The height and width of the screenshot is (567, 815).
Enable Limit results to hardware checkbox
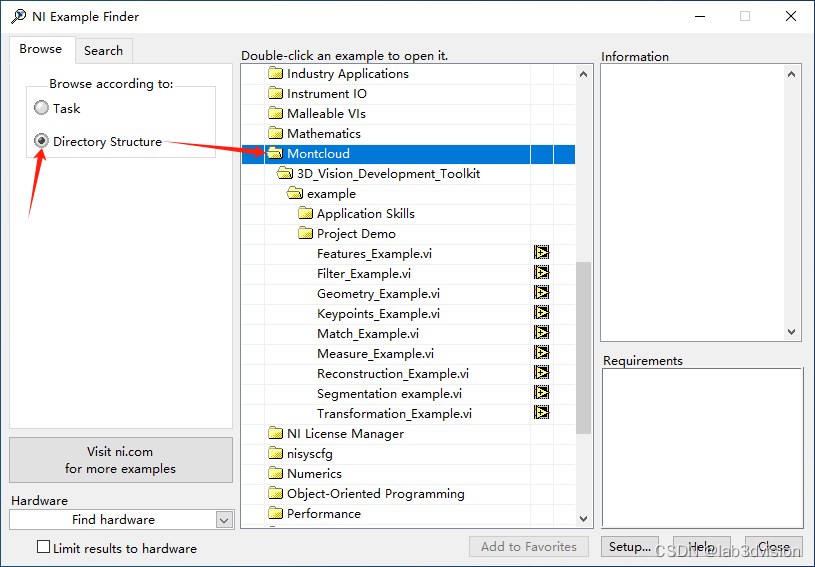pos(44,547)
